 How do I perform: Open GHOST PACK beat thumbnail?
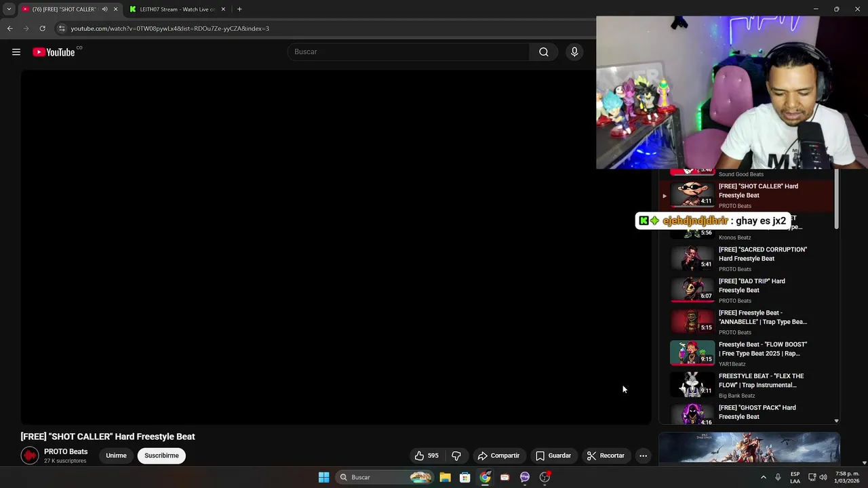(692, 414)
